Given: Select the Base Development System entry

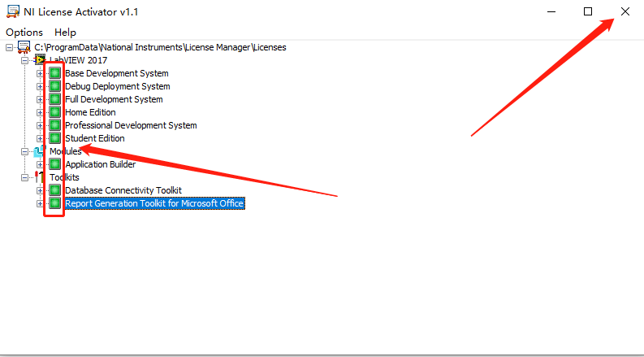Looking at the screenshot, I should click(117, 73).
